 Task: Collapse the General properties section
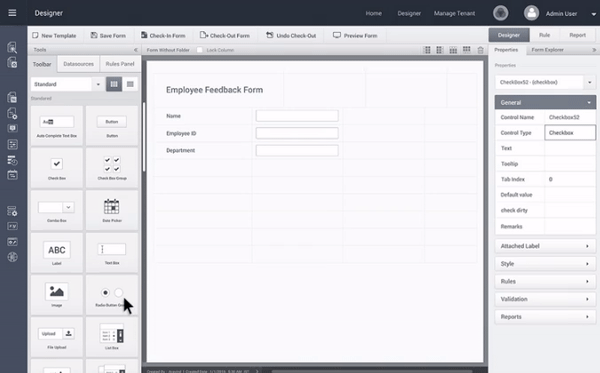545,103
